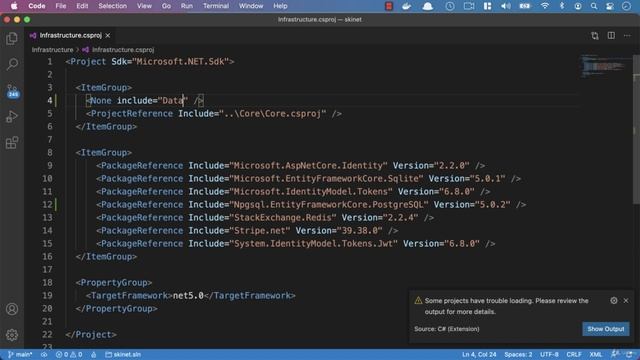Click version 39.38.0 value on line 14

360,231
